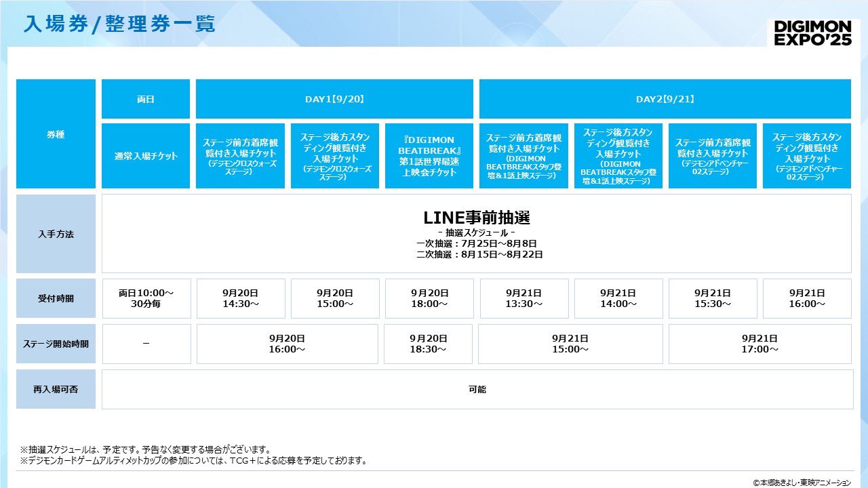Click the 券種 row header cell
This screenshot has width=868, height=488.
tap(56, 134)
